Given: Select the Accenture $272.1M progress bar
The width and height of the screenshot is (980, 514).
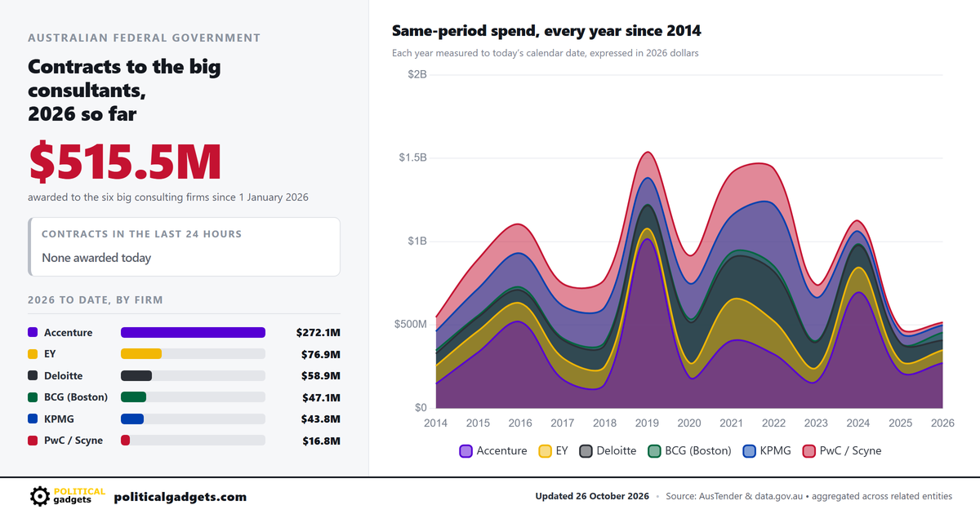Looking at the screenshot, I should [x=193, y=332].
